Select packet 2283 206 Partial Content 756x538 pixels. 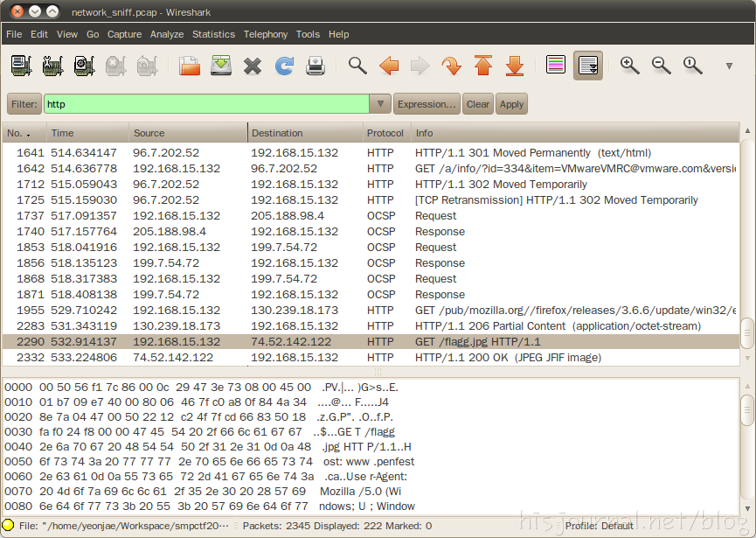(371, 325)
